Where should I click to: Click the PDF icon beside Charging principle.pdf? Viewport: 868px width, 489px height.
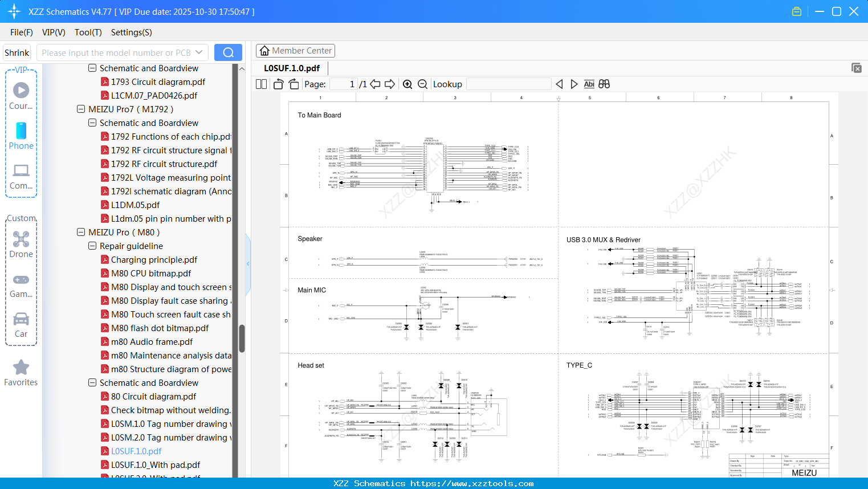point(105,259)
